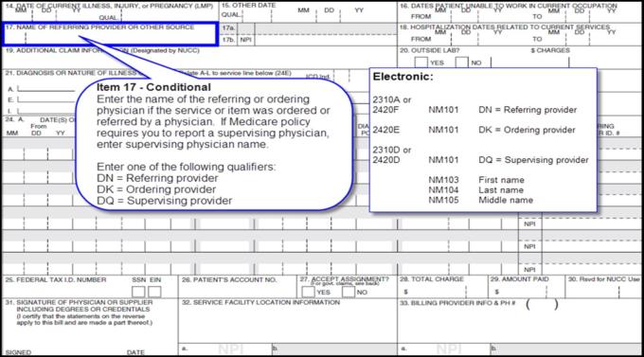Click the Amount Paid field 29
This screenshot has width=644, height=357.
[x=527, y=287]
